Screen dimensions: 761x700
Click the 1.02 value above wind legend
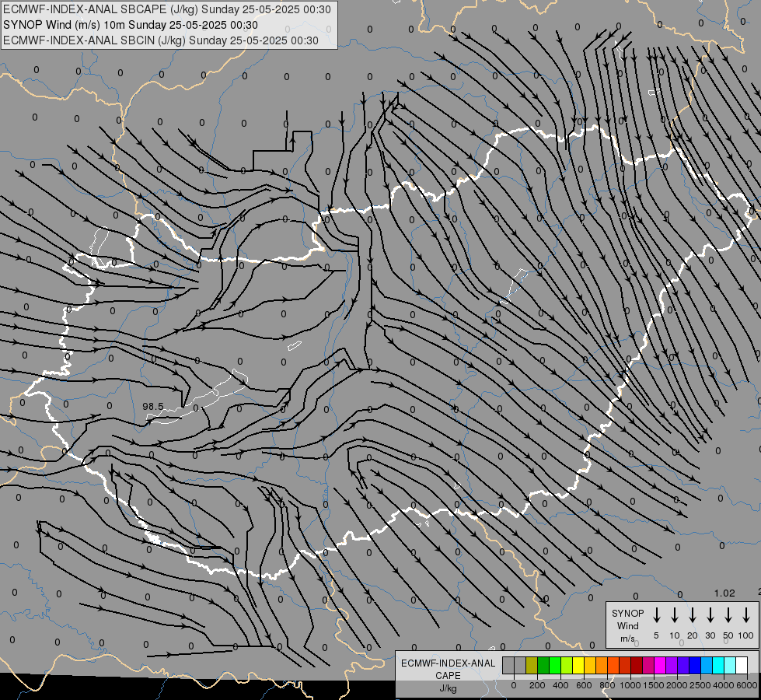tap(724, 593)
